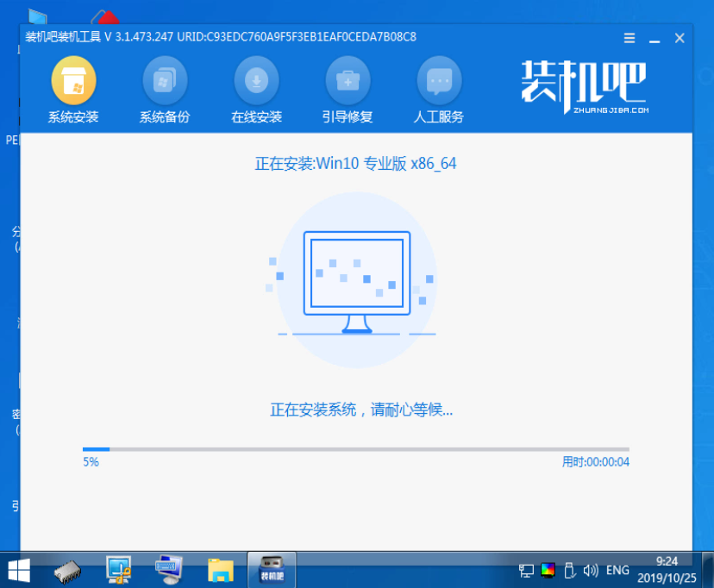Open the hamburger menu in title bar
714x588 pixels.
click(629, 37)
